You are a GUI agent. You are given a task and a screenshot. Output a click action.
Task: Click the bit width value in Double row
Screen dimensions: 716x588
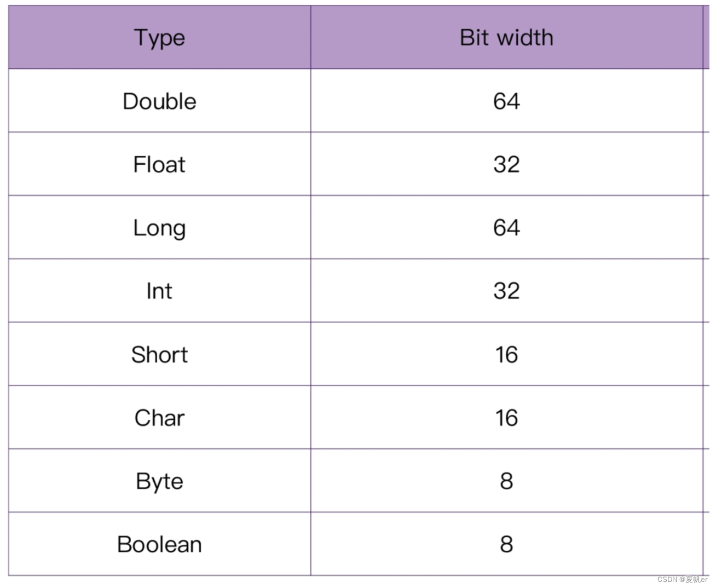point(506,101)
